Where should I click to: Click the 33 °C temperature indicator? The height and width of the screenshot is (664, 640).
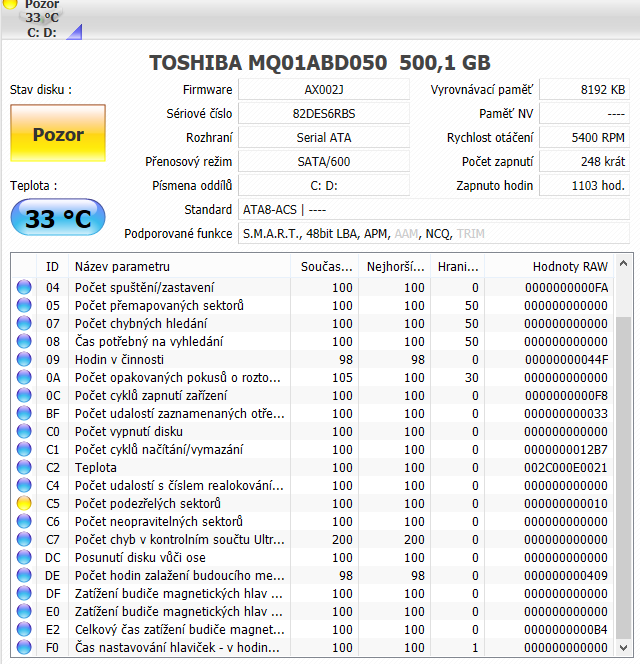[58, 218]
